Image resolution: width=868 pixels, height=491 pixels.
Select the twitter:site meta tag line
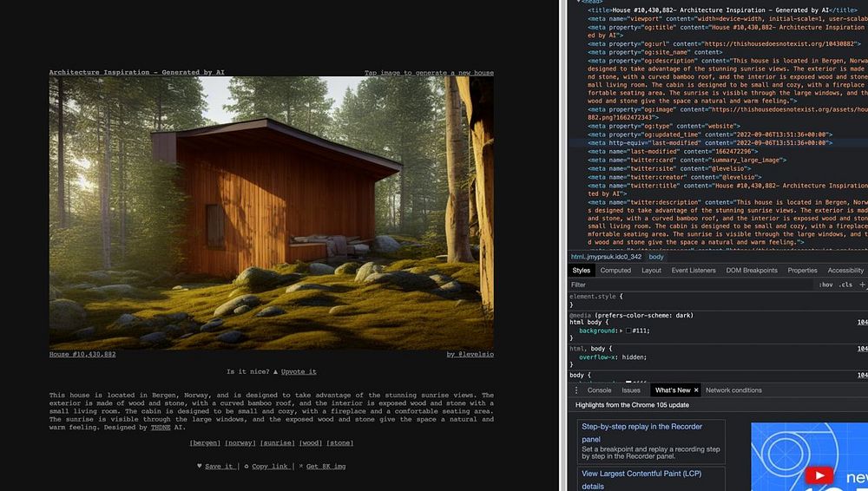(669, 168)
